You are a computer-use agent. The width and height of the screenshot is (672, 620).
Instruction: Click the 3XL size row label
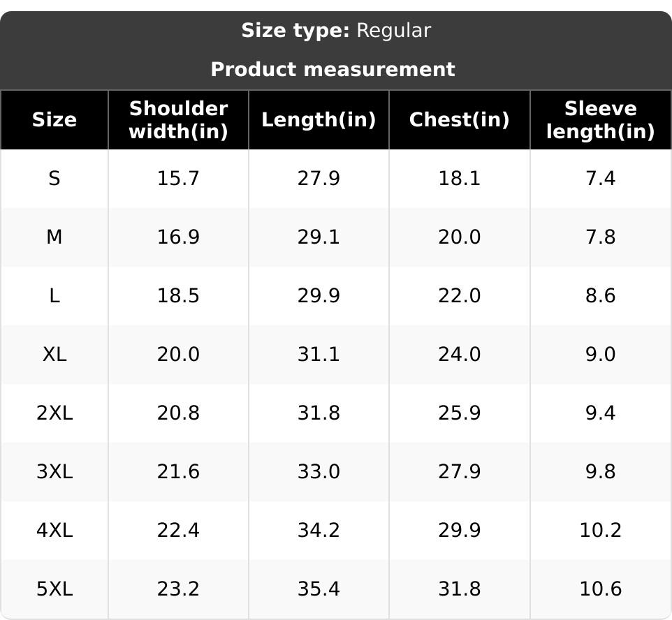pos(54,472)
